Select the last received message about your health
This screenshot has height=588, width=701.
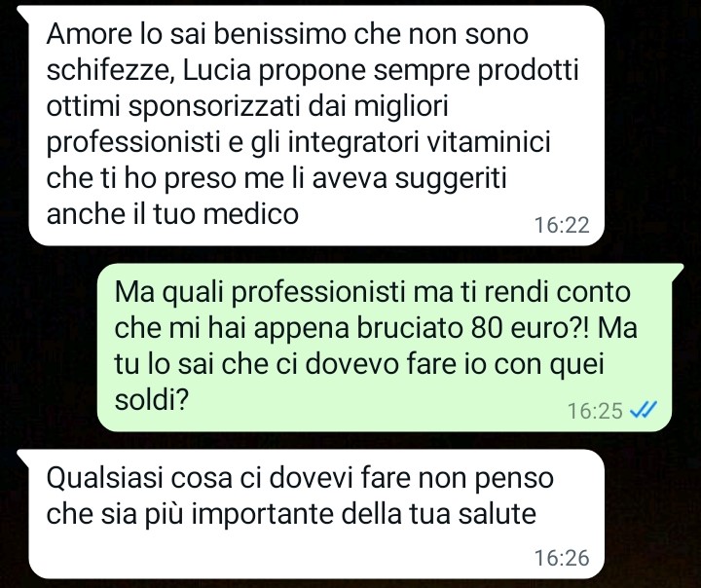coord(316,514)
